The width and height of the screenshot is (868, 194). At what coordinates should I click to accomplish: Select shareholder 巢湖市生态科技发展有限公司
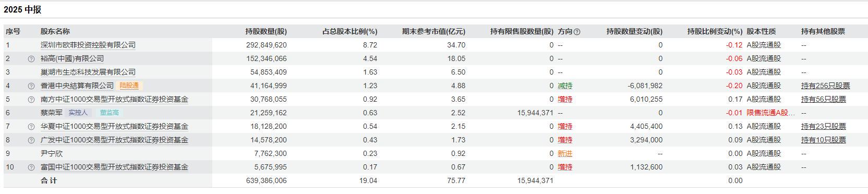(x=88, y=72)
